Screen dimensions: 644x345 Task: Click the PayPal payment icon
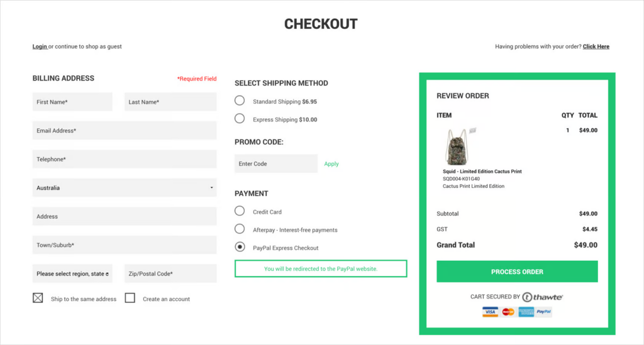click(544, 312)
